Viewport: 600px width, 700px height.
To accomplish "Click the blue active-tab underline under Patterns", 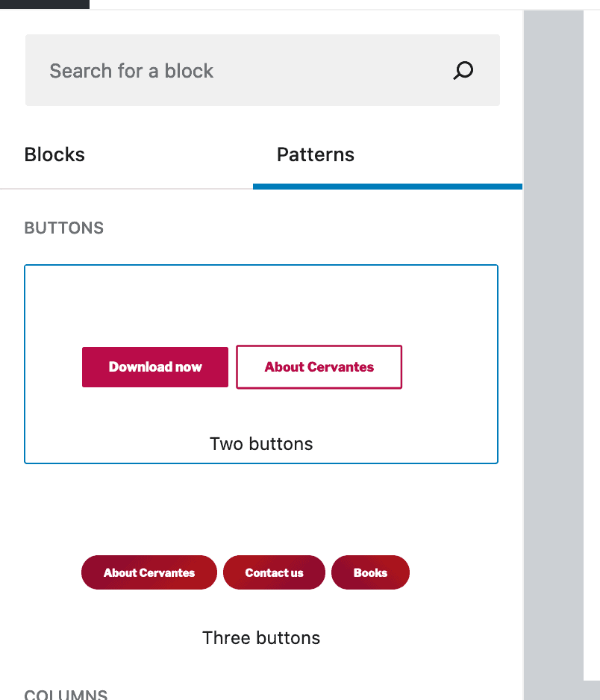I will [387, 187].
